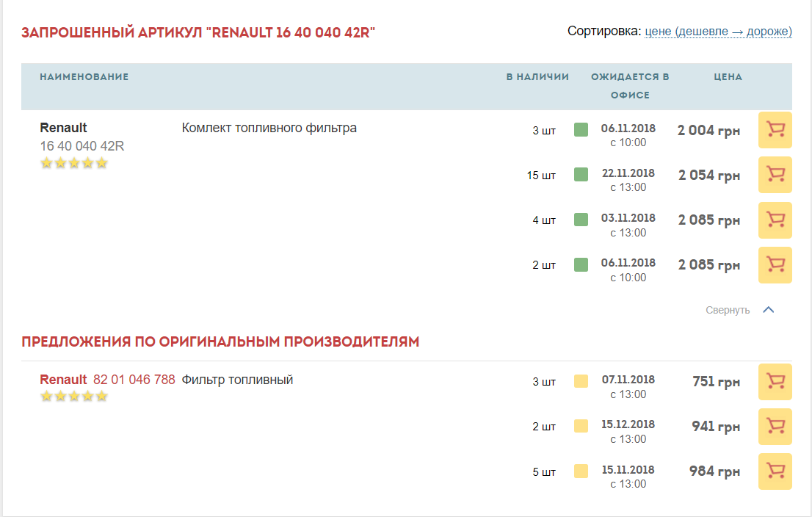Click the Комплект топливного фильтра description

tap(269, 128)
